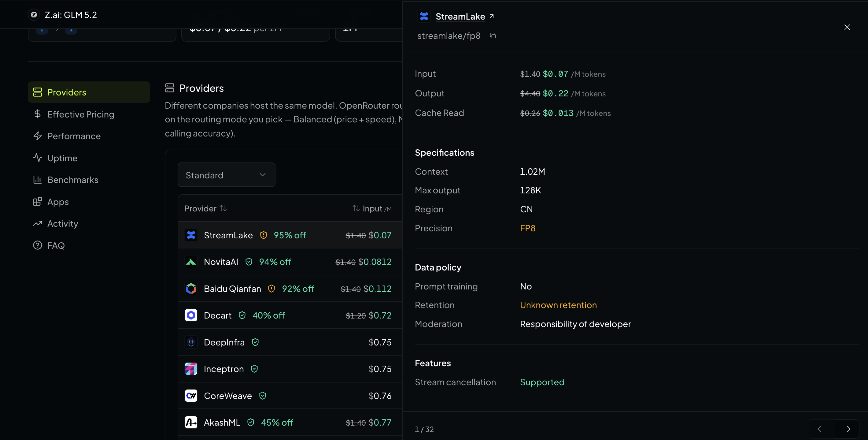The height and width of the screenshot is (440, 868).
Task: Sort the table by Input price column
Action: click(x=372, y=208)
